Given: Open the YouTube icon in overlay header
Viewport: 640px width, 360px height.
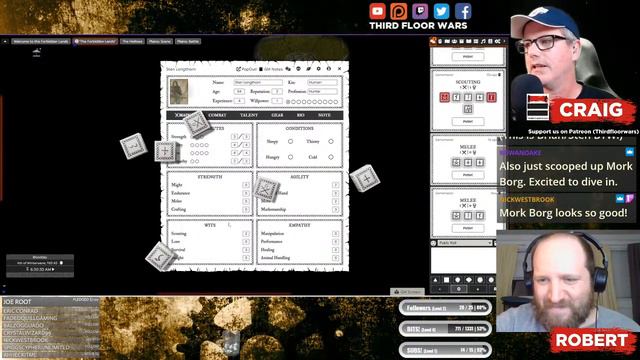Looking at the screenshot, I should pyautogui.click(x=377, y=11).
